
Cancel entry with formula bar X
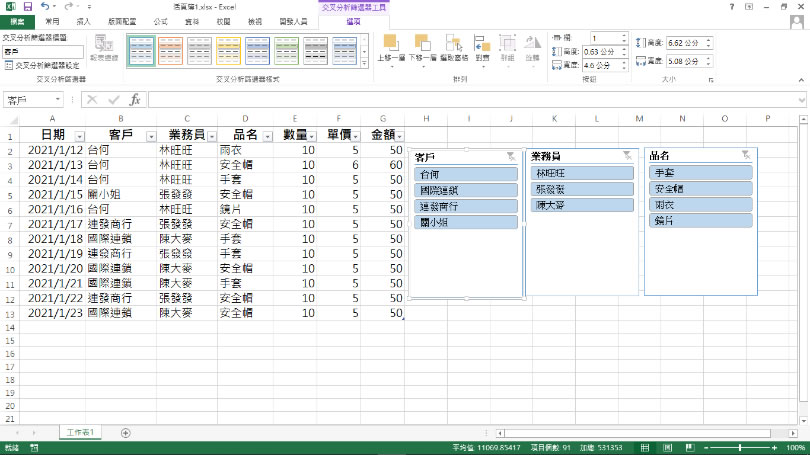[x=92, y=100]
